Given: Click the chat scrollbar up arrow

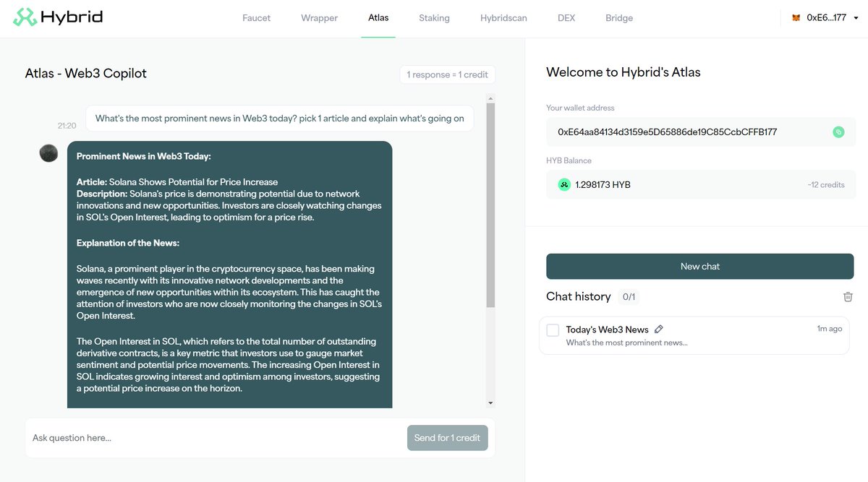Looking at the screenshot, I should coord(490,98).
